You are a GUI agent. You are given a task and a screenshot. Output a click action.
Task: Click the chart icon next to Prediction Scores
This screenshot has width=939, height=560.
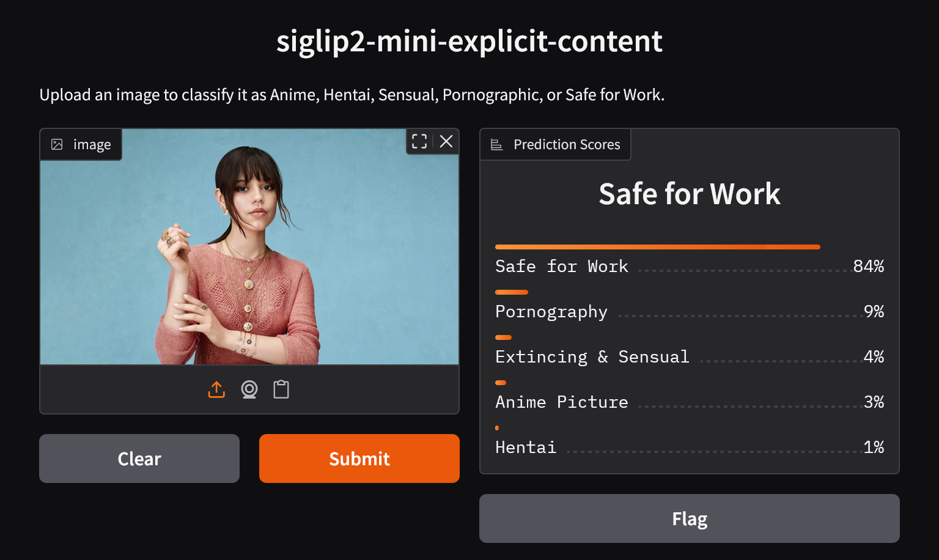496,144
